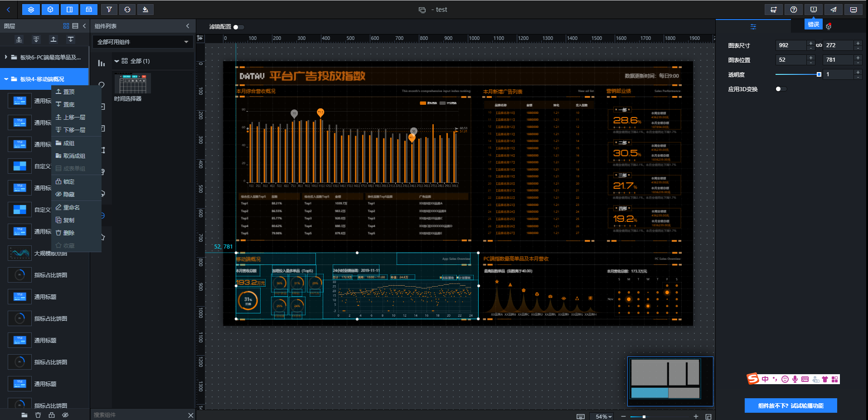
Task: Open help question mark icon
Action: 794,10
